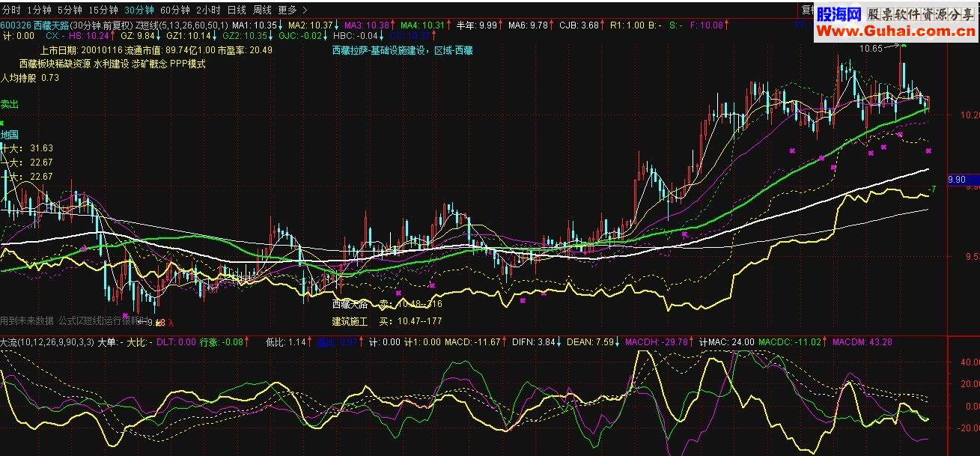Image resolution: width=980 pixels, height=456 pixels.
Task: Switch to the 周线 weekly chart tab
Action: click(x=262, y=10)
